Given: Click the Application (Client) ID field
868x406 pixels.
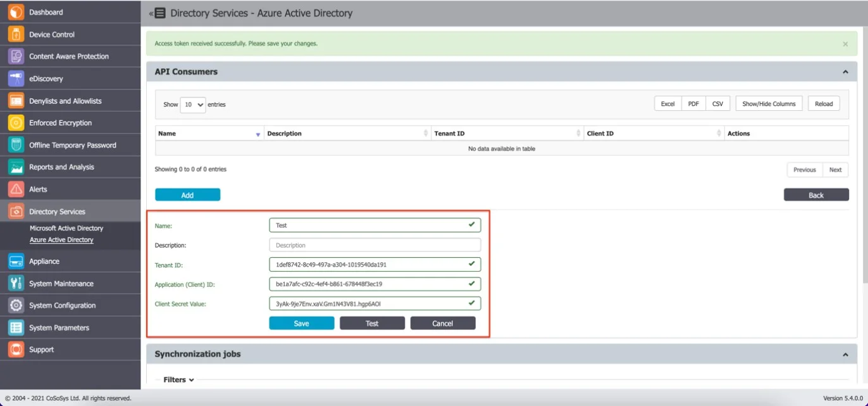Looking at the screenshot, I should pos(375,284).
